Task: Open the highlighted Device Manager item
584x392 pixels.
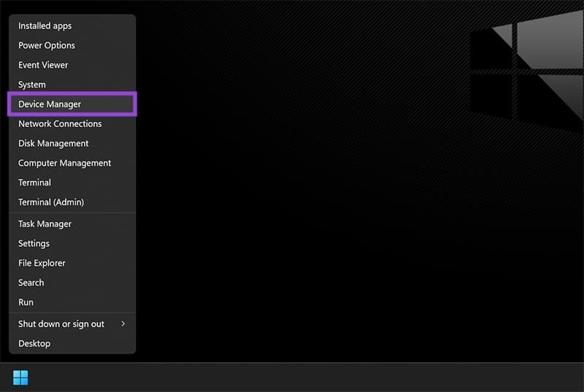Action: (50, 104)
